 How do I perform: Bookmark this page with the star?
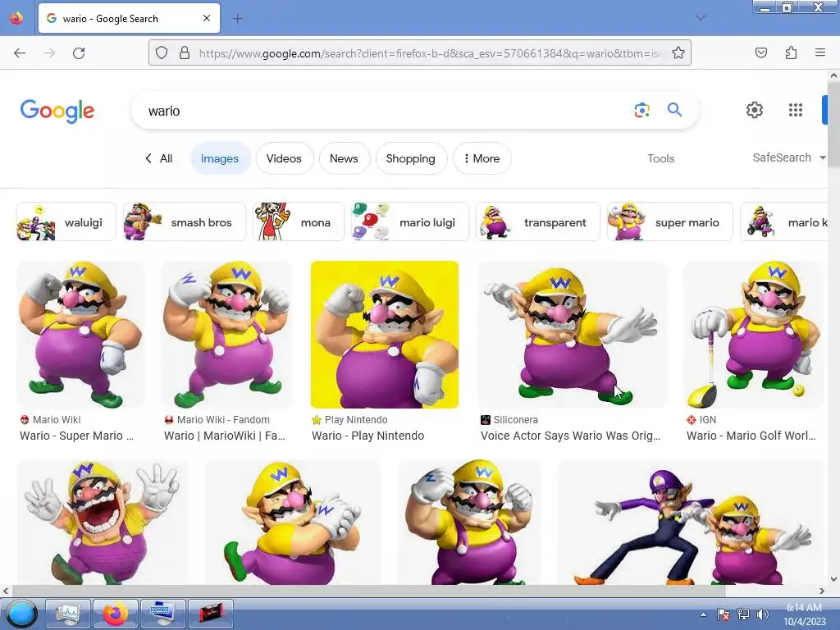(678, 53)
